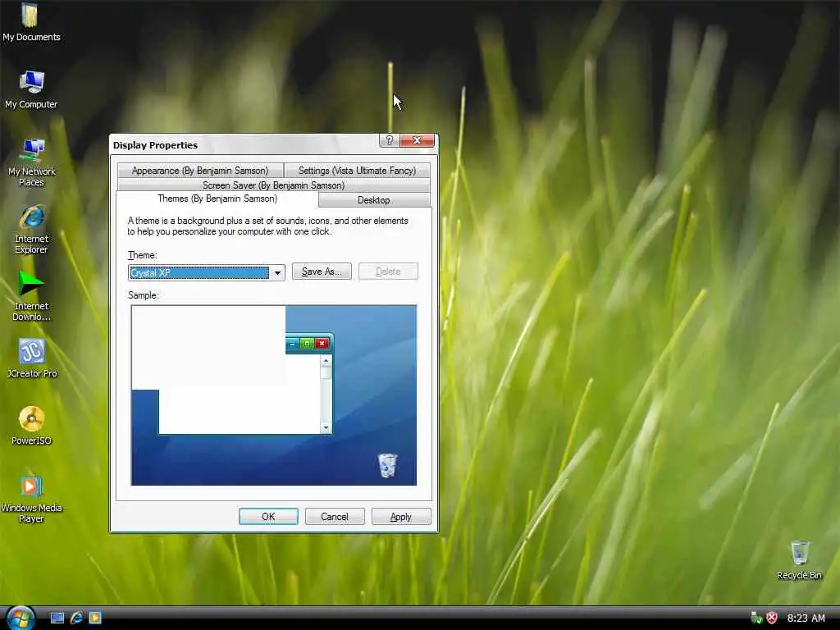Open the Screen Saver tab

coord(273,185)
